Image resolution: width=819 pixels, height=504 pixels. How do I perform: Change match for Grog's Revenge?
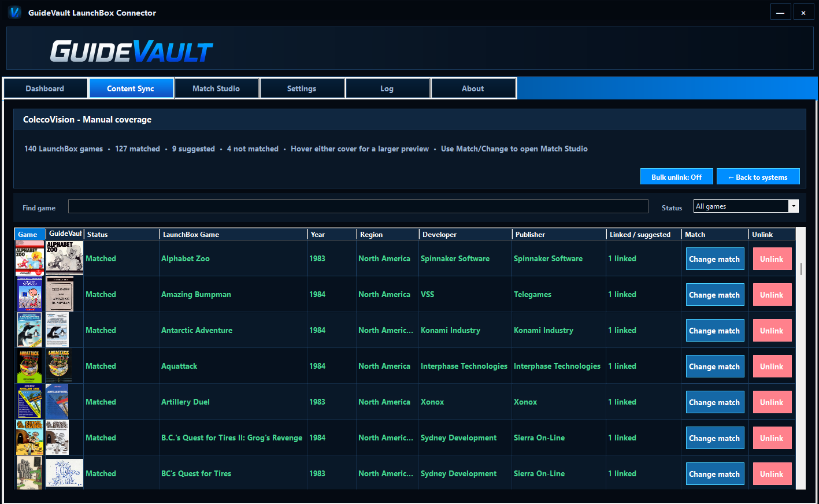[x=714, y=438]
